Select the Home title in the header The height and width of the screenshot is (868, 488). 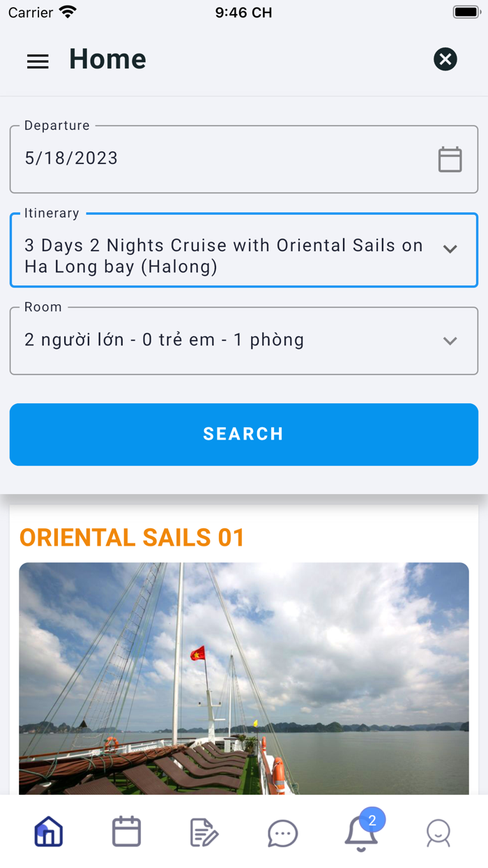(x=107, y=60)
